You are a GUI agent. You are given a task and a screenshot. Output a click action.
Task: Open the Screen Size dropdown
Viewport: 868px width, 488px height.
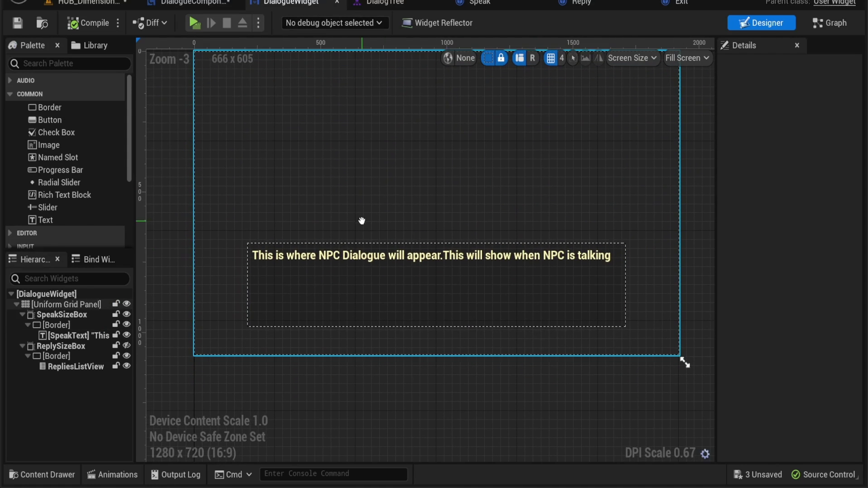tap(632, 58)
